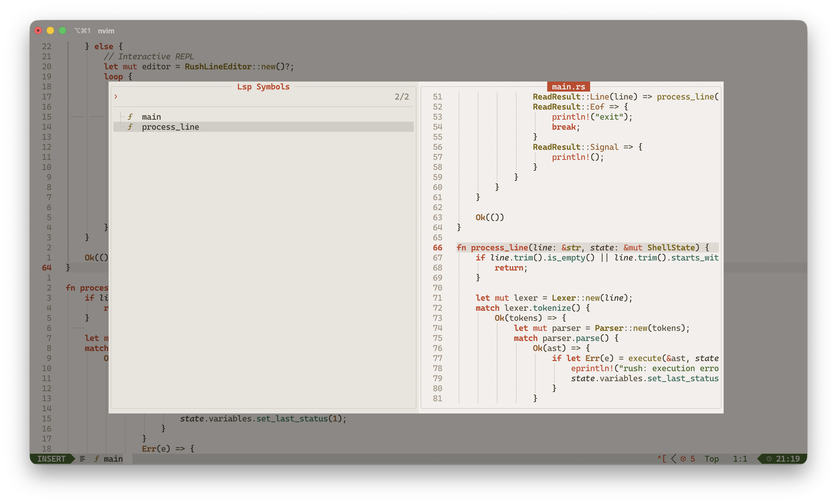Click the function icon beside process_line symbol
The image size is (837, 504).
[x=130, y=127]
